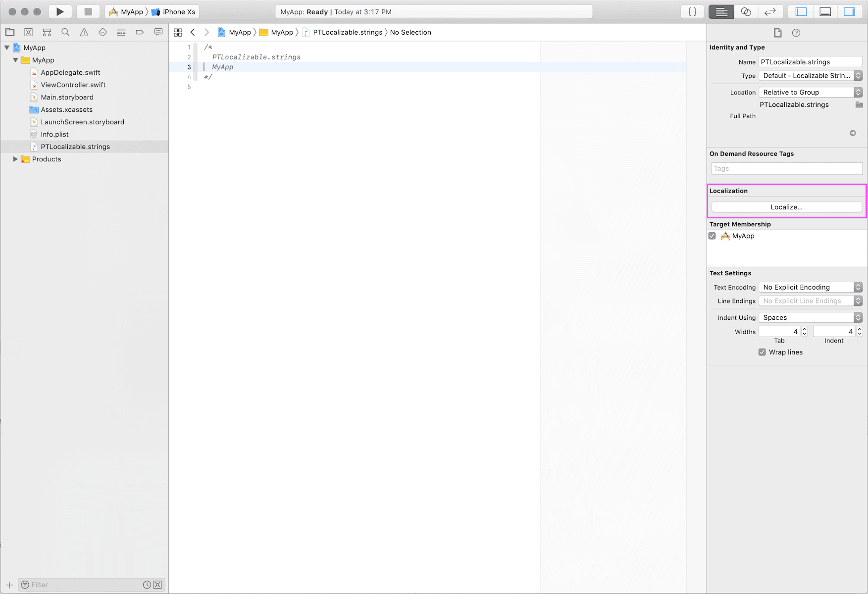This screenshot has width=868, height=594.
Task: Show the Quick Help inspector
Action: click(796, 33)
